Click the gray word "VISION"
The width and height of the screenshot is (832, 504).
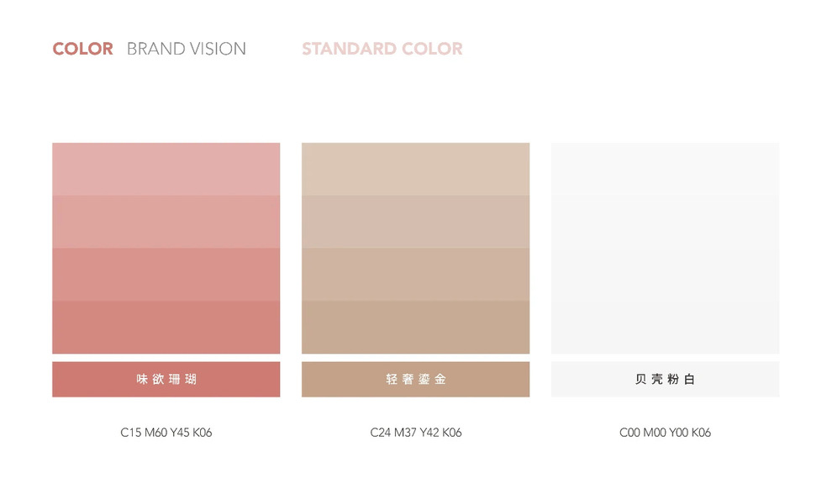219,49
